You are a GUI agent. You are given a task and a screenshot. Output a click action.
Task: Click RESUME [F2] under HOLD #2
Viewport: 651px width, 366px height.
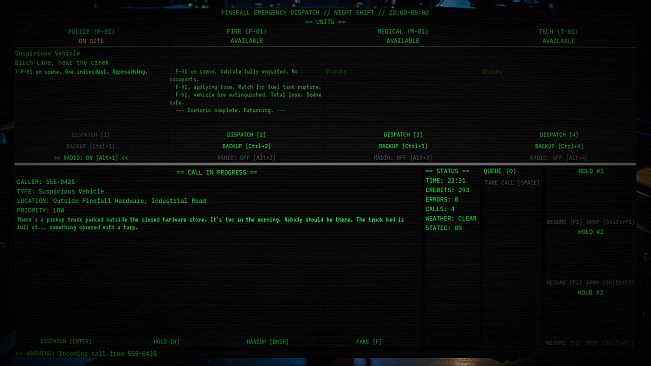564,283
